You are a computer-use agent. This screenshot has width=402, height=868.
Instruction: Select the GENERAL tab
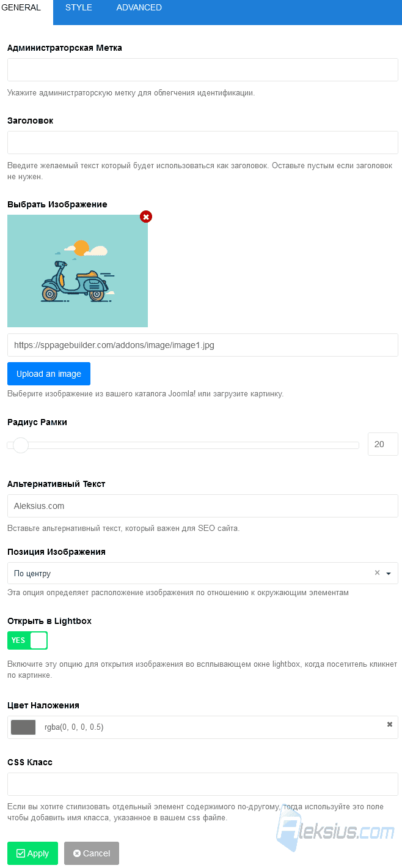(x=21, y=8)
